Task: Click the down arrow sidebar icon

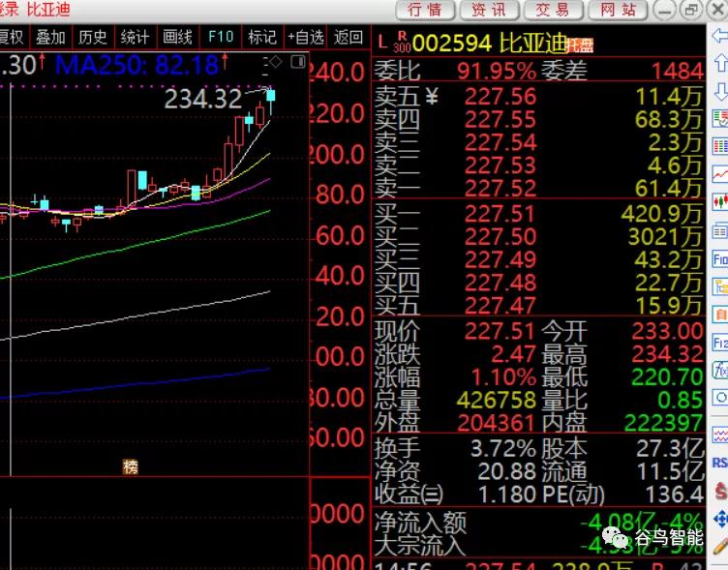Action: [720, 91]
